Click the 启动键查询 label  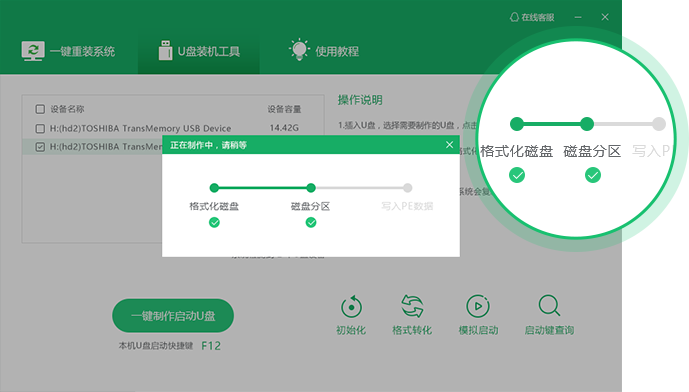[x=549, y=330]
